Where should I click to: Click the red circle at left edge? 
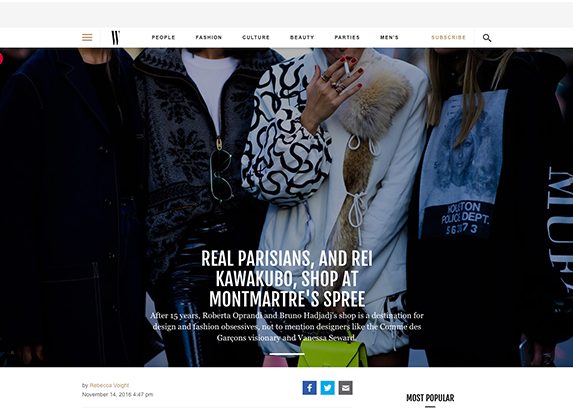[1, 58]
